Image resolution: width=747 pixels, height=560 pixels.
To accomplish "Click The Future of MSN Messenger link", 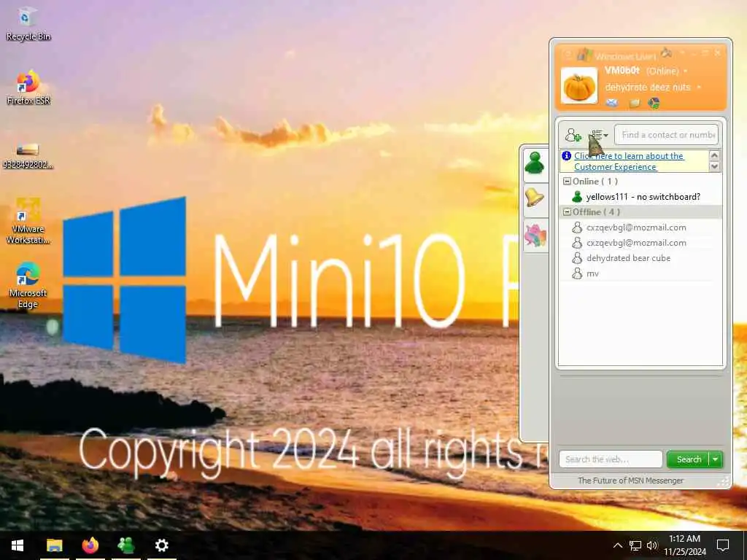I will [x=630, y=481].
